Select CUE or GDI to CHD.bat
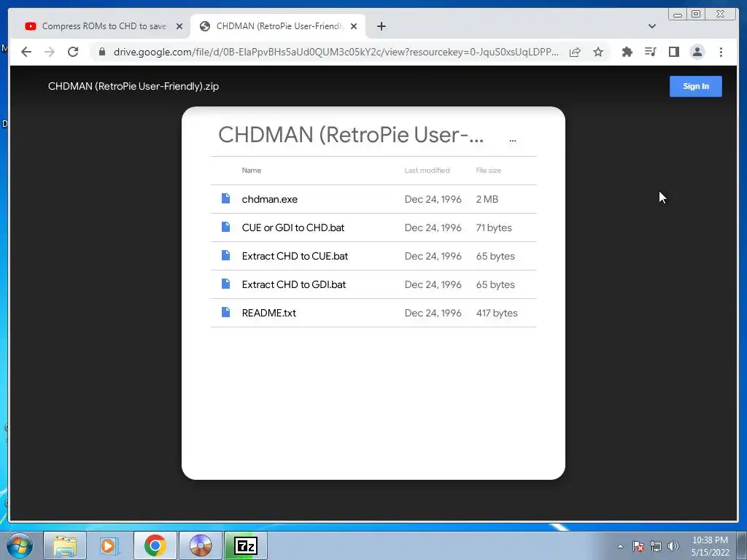This screenshot has height=560, width=747. click(293, 227)
